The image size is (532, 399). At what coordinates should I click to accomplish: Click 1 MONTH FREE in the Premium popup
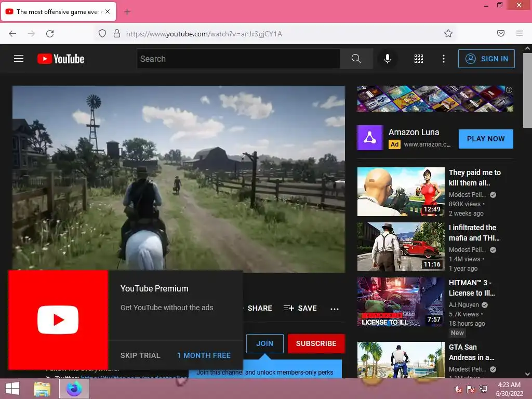[x=204, y=355]
